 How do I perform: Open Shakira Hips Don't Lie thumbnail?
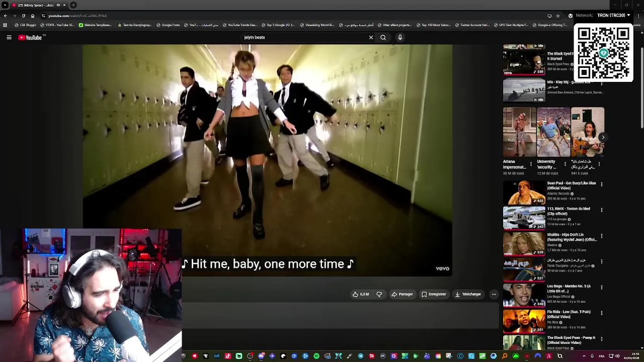coord(524,244)
